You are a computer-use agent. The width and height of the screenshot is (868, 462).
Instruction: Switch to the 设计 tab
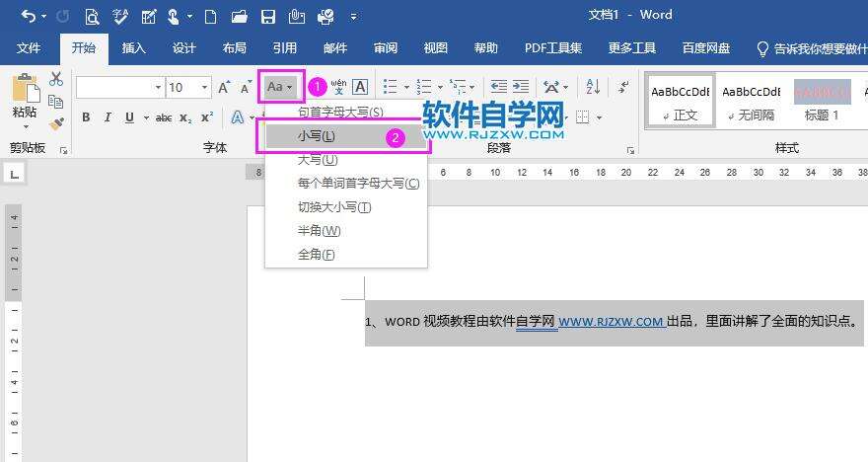[183, 48]
